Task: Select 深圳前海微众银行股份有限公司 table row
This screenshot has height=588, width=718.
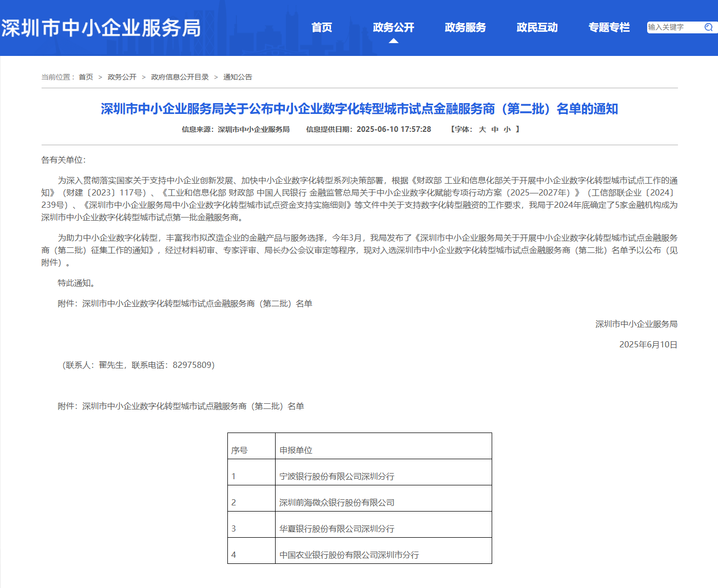Action: point(337,502)
